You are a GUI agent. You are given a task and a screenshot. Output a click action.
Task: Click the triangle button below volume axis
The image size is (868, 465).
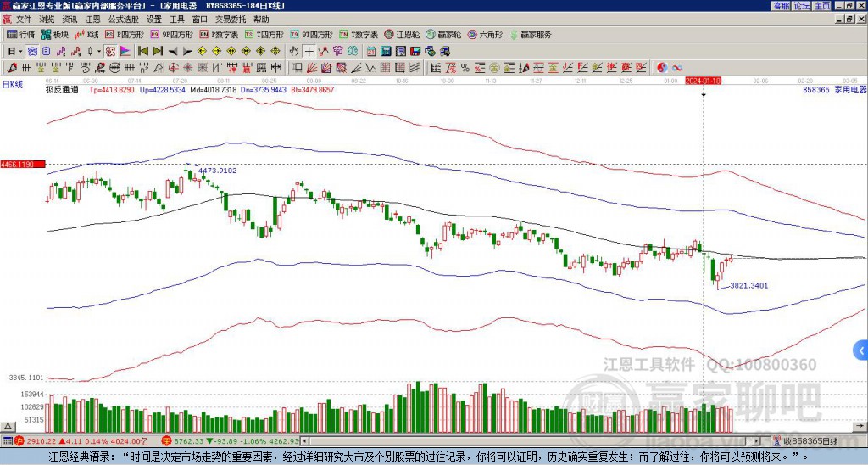point(8,426)
